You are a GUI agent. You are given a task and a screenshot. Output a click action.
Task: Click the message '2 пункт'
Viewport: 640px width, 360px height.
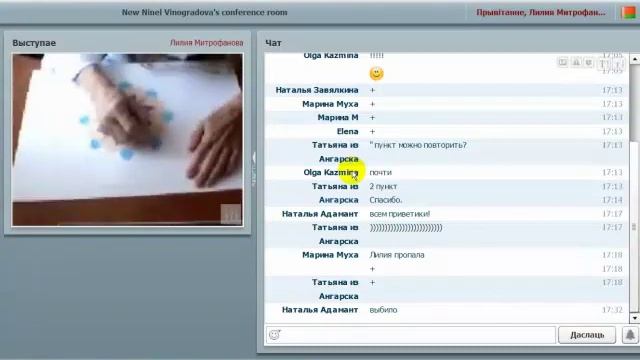pyautogui.click(x=383, y=187)
